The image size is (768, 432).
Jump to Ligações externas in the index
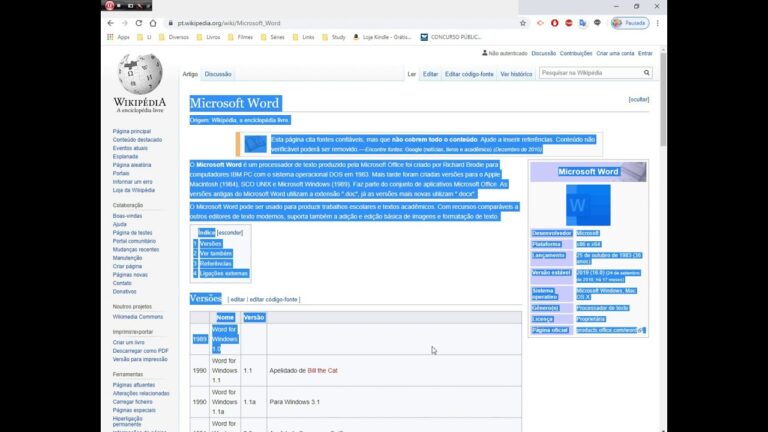coord(224,273)
